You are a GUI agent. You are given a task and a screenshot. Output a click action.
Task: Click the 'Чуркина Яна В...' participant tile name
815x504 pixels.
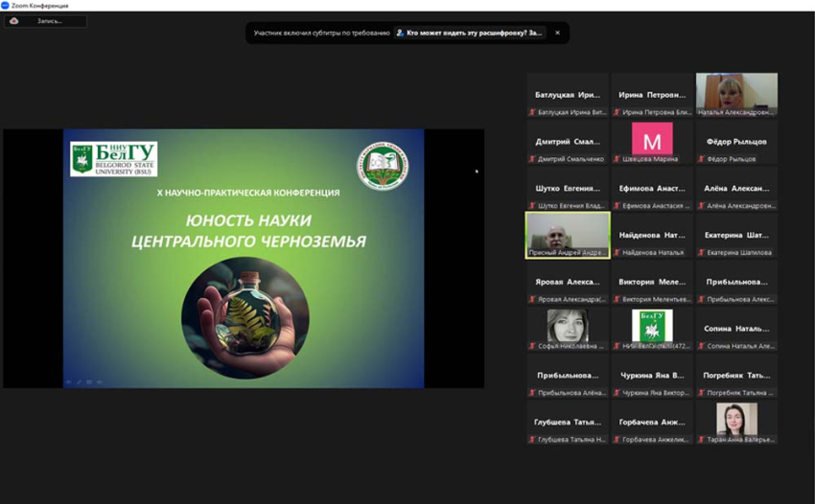[x=652, y=376]
